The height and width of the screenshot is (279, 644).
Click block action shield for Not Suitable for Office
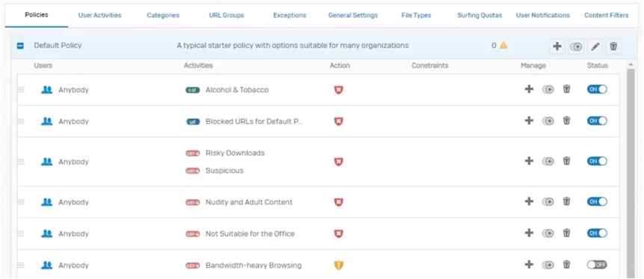pyautogui.click(x=338, y=233)
